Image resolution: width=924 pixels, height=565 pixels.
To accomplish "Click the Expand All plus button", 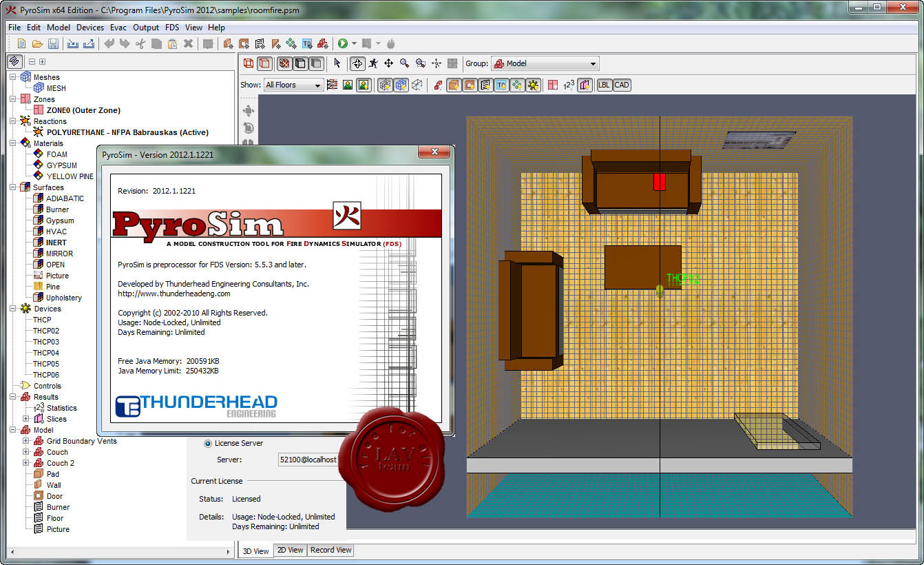I will click(42, 61).
